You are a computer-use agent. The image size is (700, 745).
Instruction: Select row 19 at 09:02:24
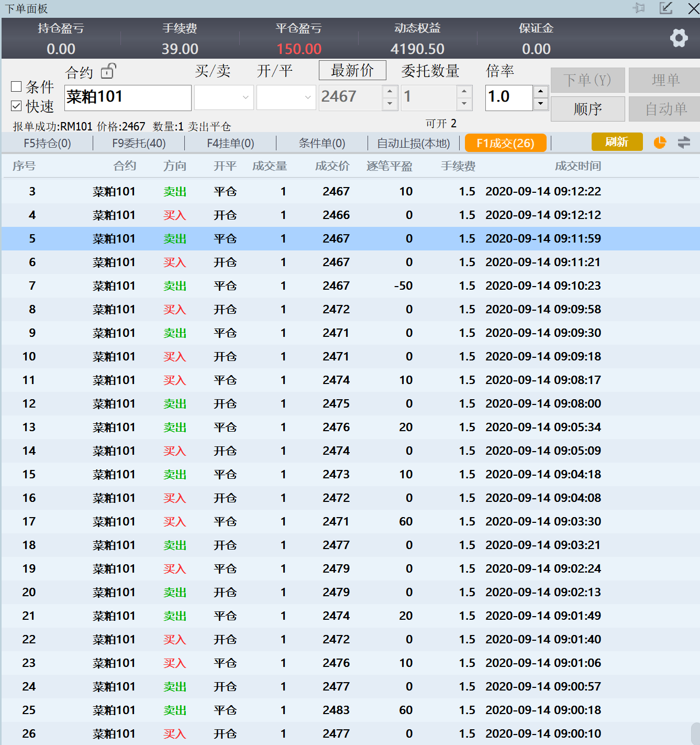click(350, 568)
